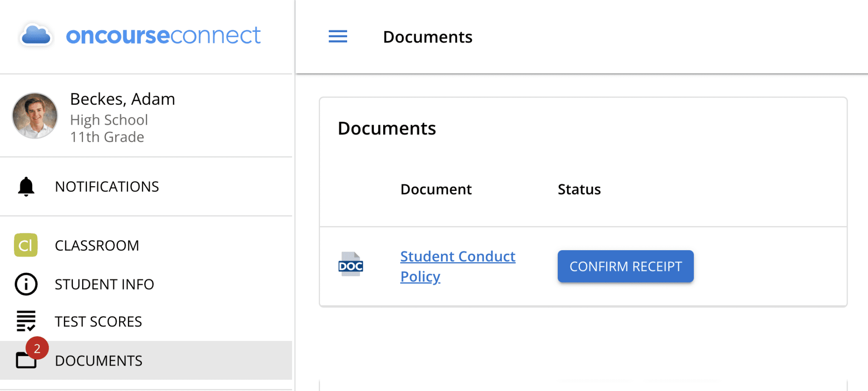Image resolution: width=868 pixels, height=391 pixels.
Task: Click the Status column header
Action: (x=579, y=189)
